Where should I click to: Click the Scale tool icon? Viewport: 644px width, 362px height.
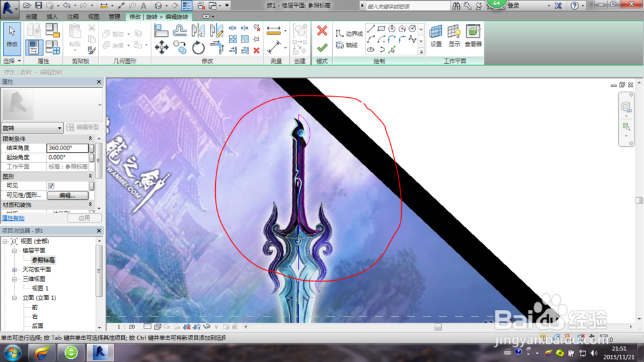(245, 39)
